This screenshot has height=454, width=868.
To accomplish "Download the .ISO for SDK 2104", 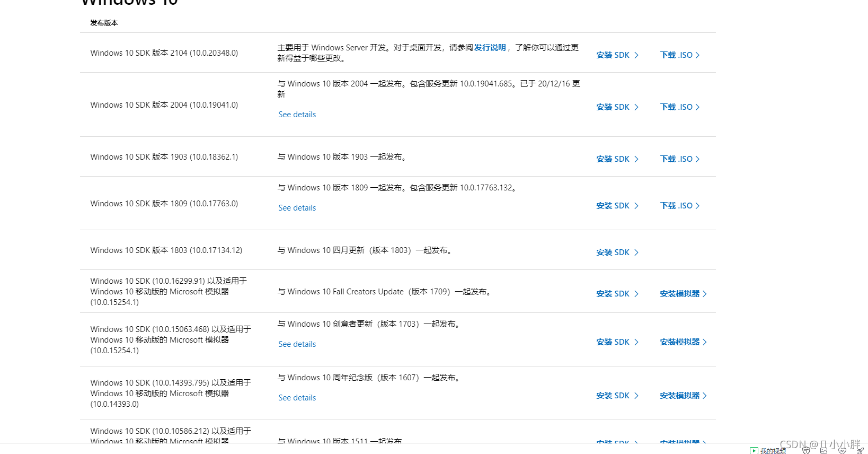I will pos(680,55).
